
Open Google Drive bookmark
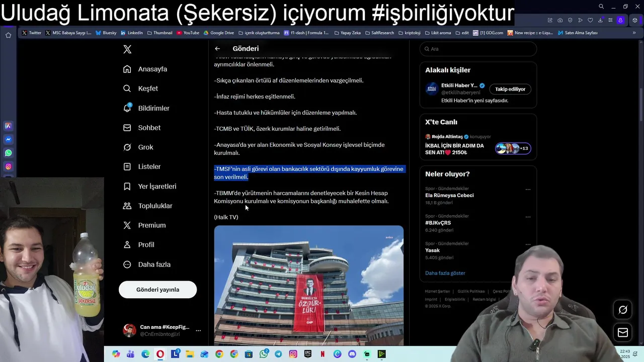point(219,33)
